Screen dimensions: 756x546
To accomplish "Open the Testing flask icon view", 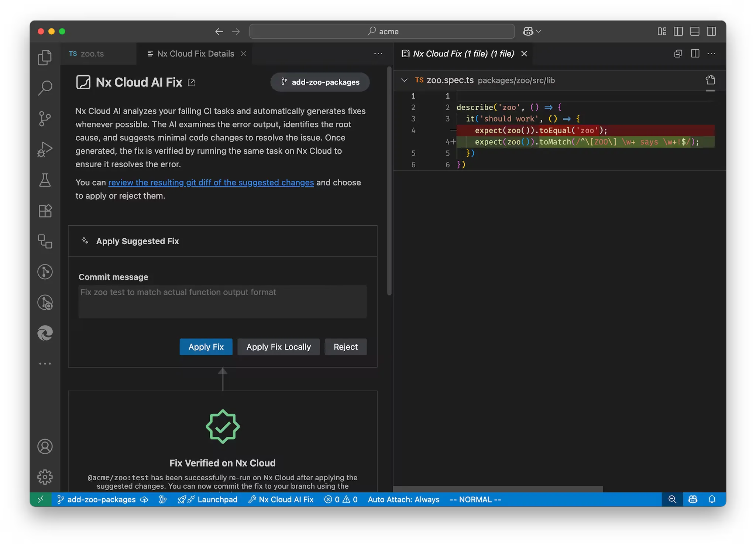I will [45, 180].
